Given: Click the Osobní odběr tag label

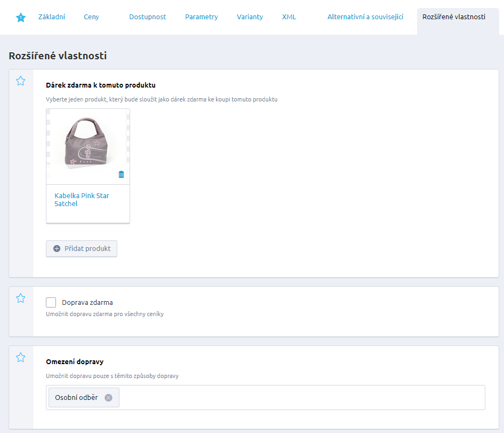Looking at the screenshot, I should click(x=76, y=398).
